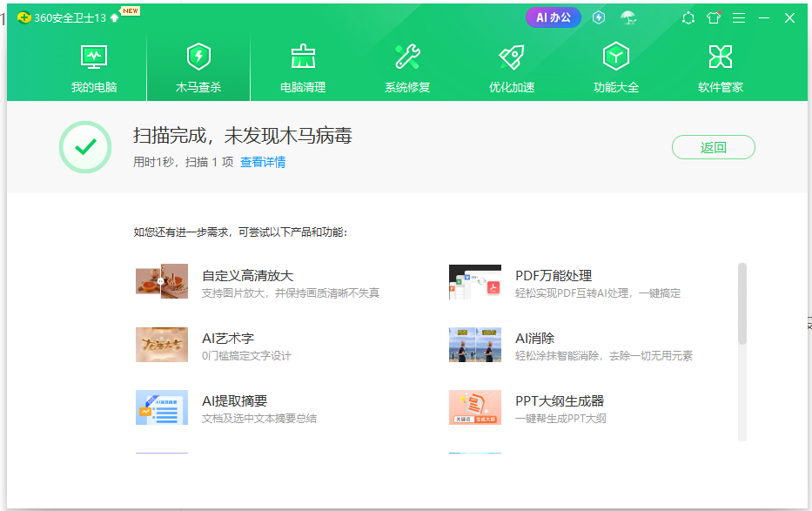Click the 文档及选中文本摘要总结 description
The width and height of the screenshot is (812, 511).
259,419
